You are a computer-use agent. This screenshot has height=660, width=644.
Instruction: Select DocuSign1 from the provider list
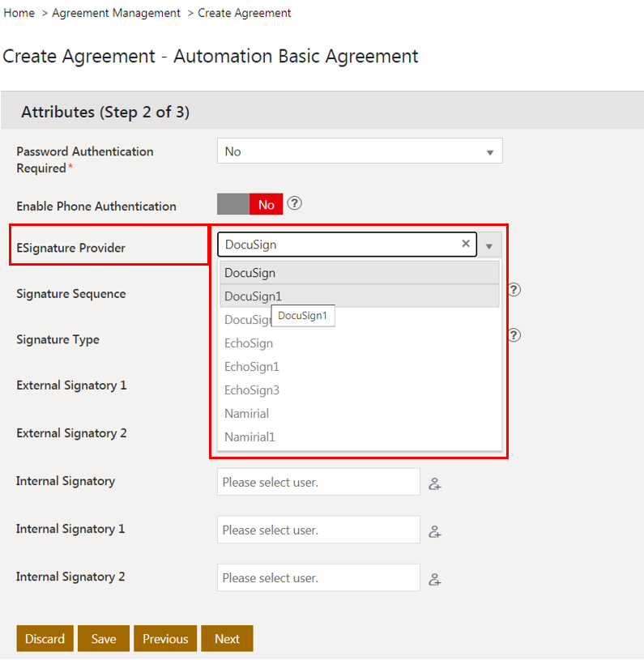pos(253,296)
